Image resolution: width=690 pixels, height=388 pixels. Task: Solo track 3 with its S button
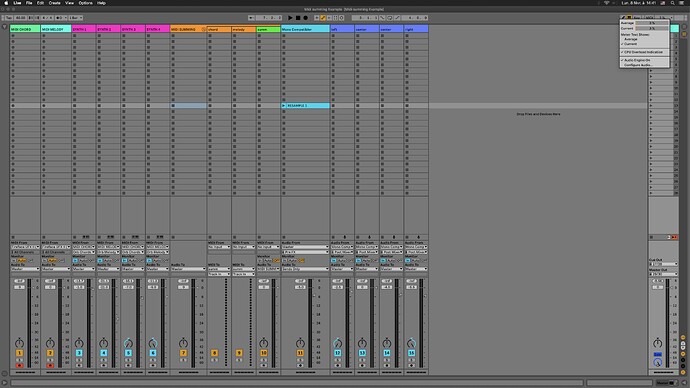click(x=79, y=360)
